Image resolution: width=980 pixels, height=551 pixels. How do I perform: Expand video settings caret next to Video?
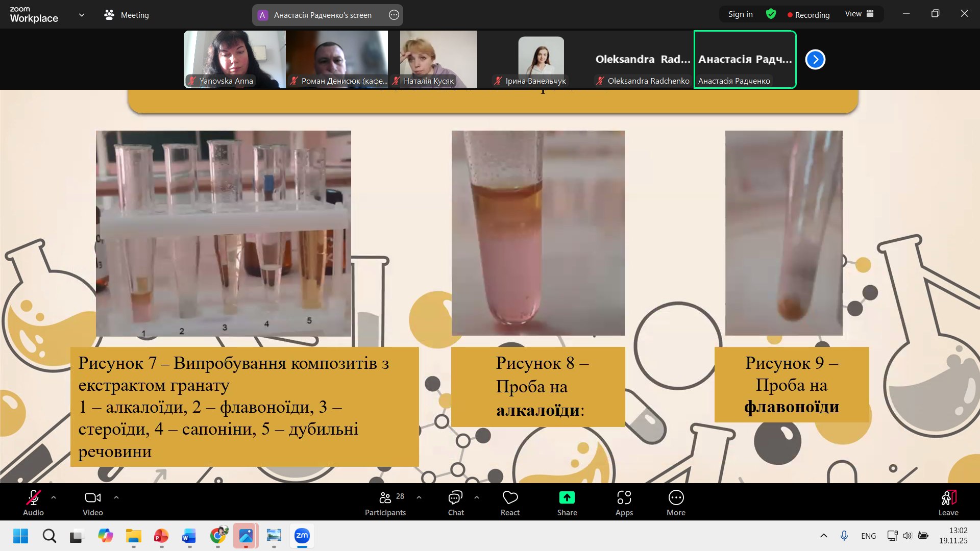(116, 497)
